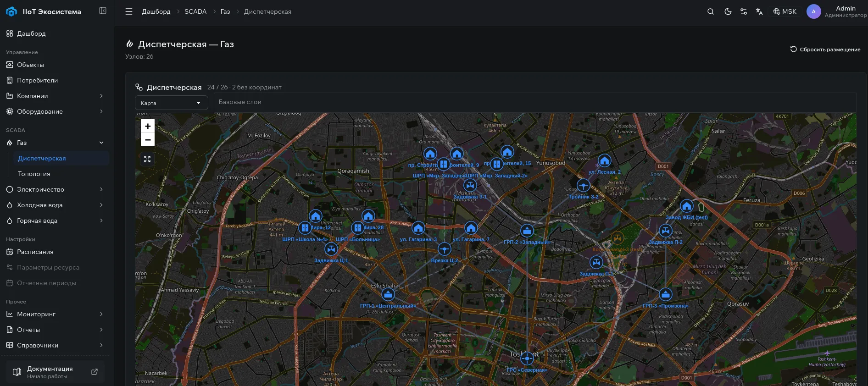
Task: Expand Холодная вода submenu
Action: click(x=55, y=205)
